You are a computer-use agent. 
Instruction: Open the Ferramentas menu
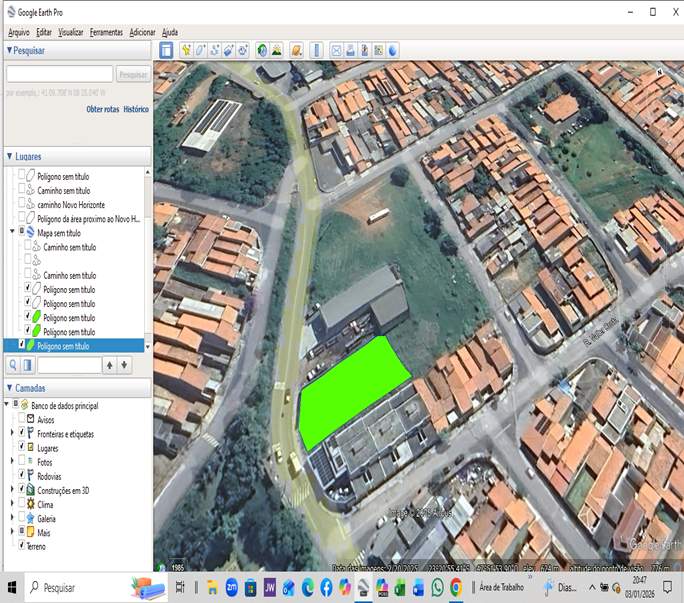pyautogui.click(x=106, y=32)
